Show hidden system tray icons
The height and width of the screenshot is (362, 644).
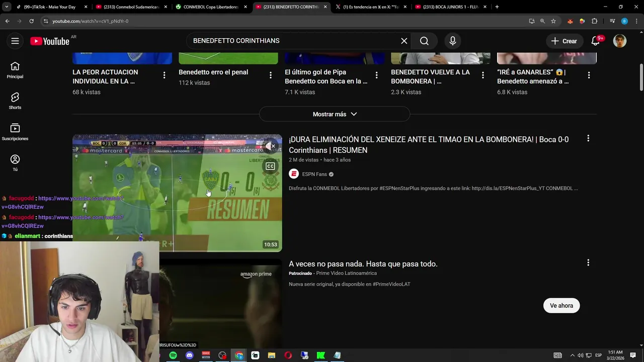[572, 355]
